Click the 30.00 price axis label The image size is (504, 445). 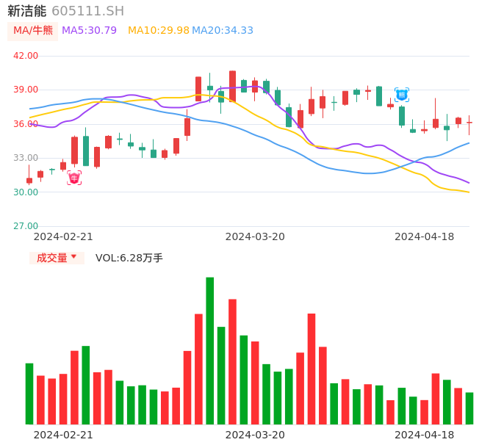(26, 192)
